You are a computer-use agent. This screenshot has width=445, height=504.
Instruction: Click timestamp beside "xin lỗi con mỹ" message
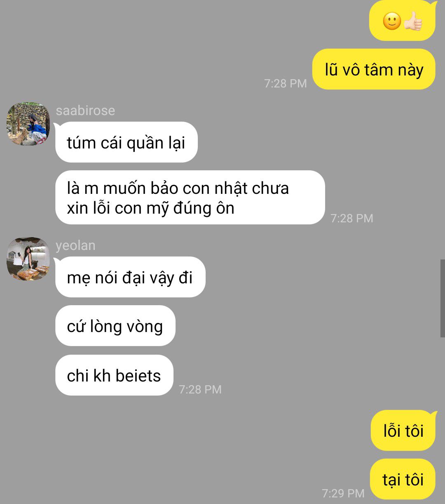click(352, 218)
